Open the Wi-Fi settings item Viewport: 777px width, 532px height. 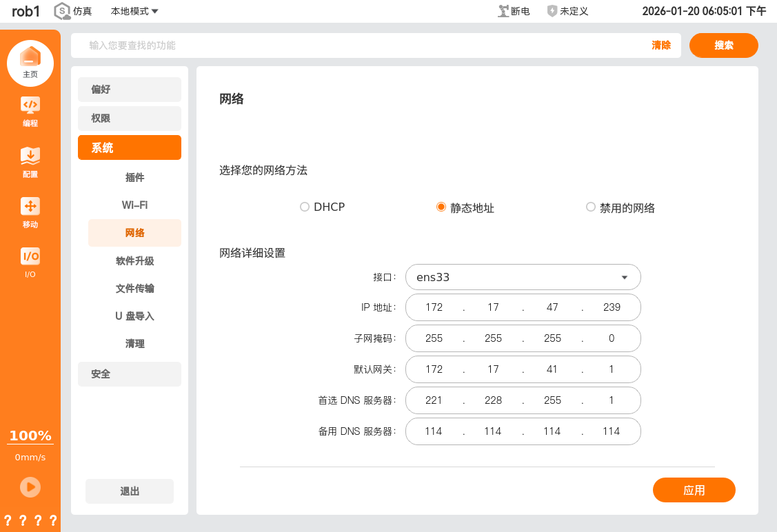click(x=134, y=205)
